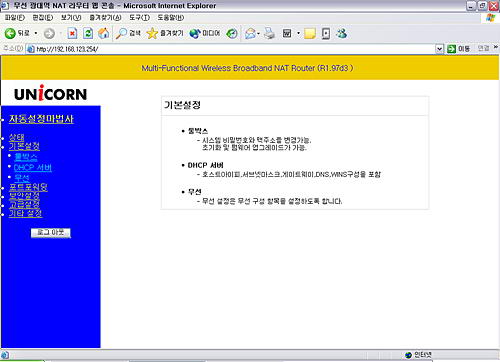Click the 로그아웃 logout button

coord(51,233)
